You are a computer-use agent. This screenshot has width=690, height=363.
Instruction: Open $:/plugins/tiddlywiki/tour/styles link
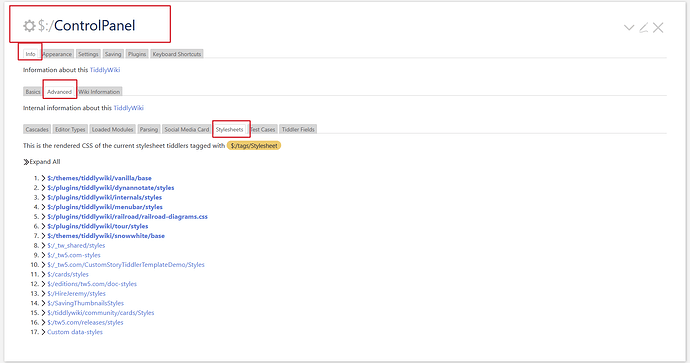(x=98, y=226)
